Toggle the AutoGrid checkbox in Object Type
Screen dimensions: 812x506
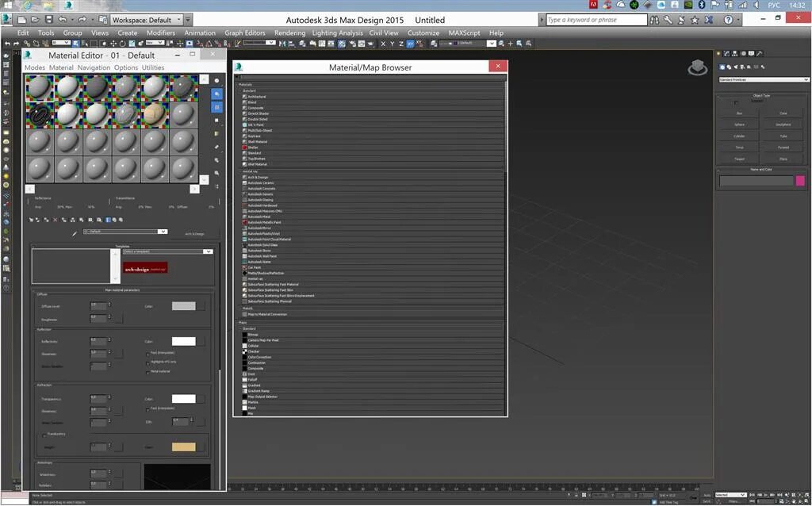click(x=737, y=102)
